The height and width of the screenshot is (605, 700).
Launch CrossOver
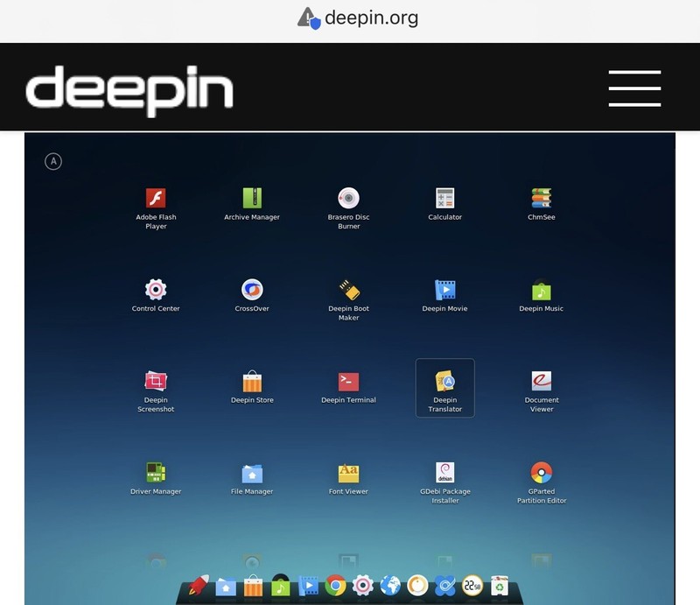coord(252,295)
